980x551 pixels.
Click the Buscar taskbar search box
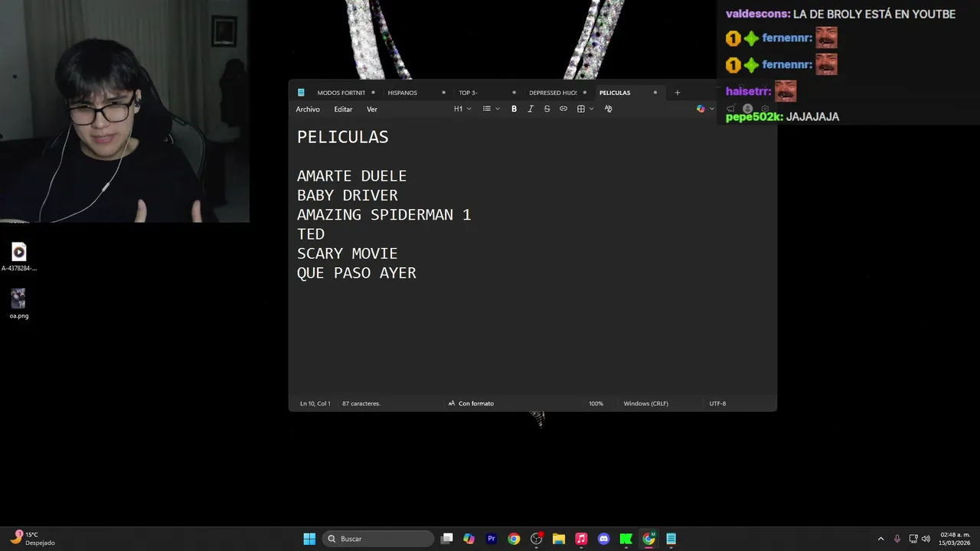[379, 539]
